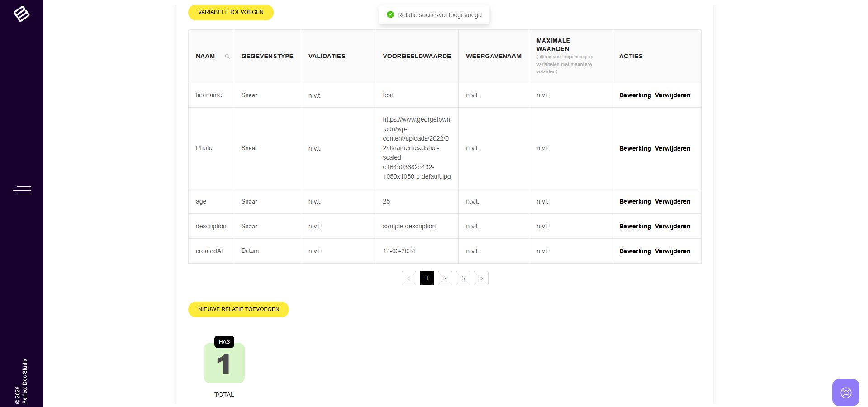Remove the createdAt variable via Verwijderen
The height and width of the screenshot is (407, 868).
tap(672, 251)
